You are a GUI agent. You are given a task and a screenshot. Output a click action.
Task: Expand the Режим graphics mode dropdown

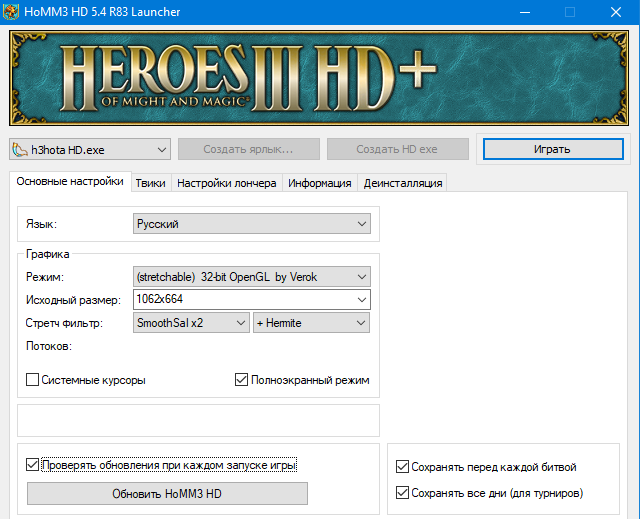[x=251, y=276]
